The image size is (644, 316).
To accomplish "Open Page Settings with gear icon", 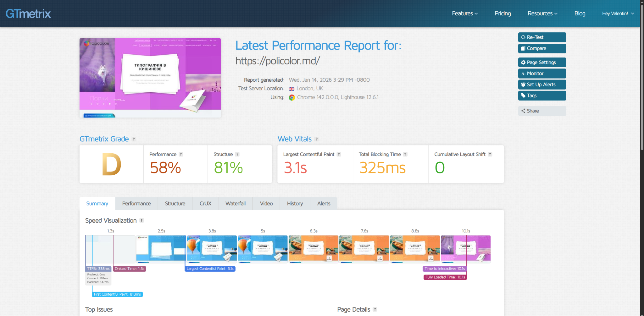I will coord(542,63).
